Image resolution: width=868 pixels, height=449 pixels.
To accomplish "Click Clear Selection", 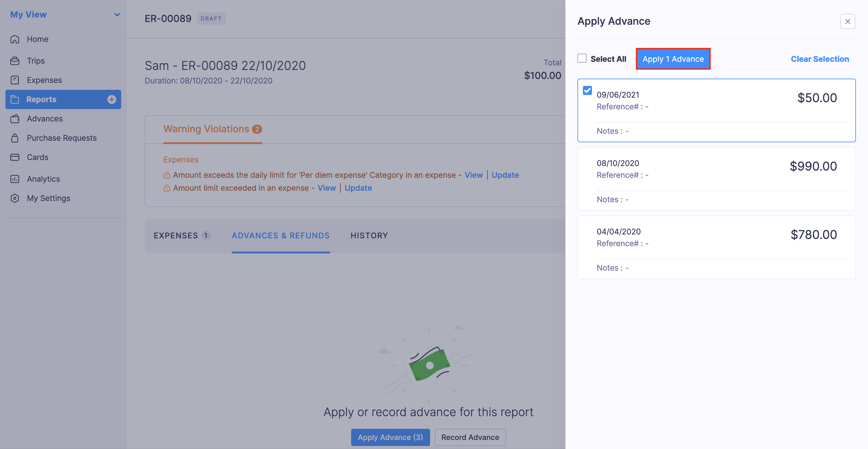I will pos(820,58).
